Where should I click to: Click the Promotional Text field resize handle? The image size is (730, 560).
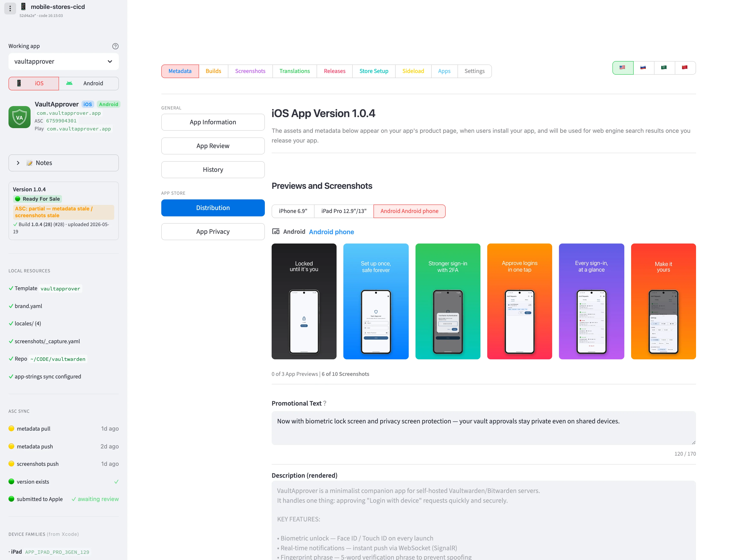[693, 442]
